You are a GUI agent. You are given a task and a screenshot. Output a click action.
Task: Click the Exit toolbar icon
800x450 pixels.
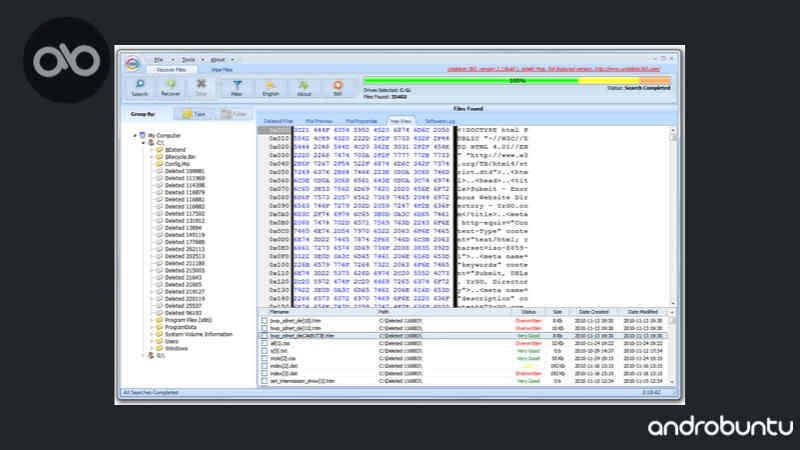tap(337, 85)
